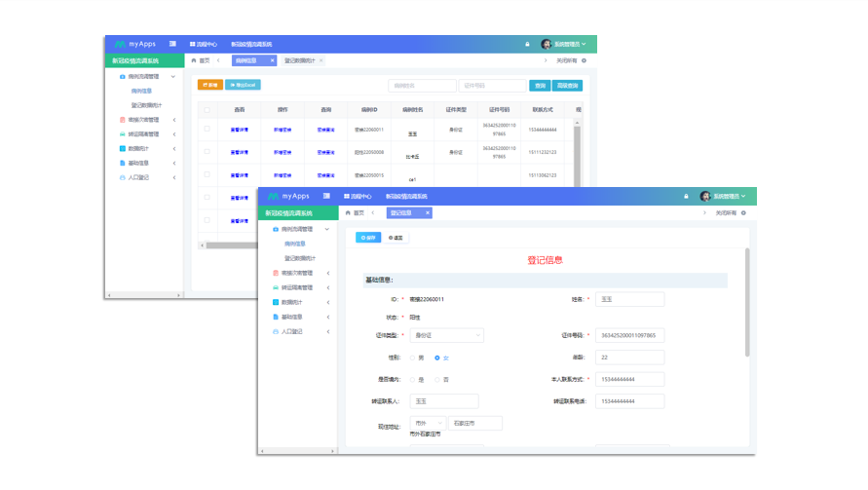The height and width of the screenshot is (490, 868).
Task: Select 是 radio for 是否境内
Action: [x=412, y=379]
